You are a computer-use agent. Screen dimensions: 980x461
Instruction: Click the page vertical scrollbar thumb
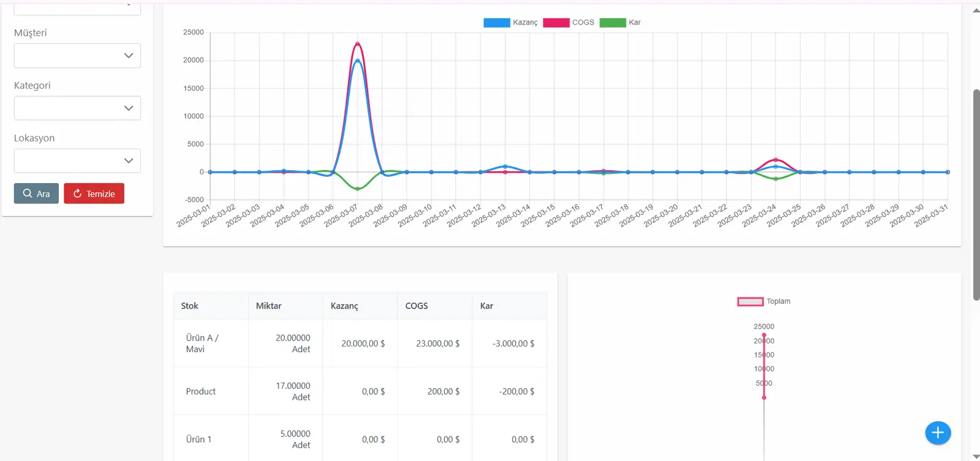click(976, 195)
